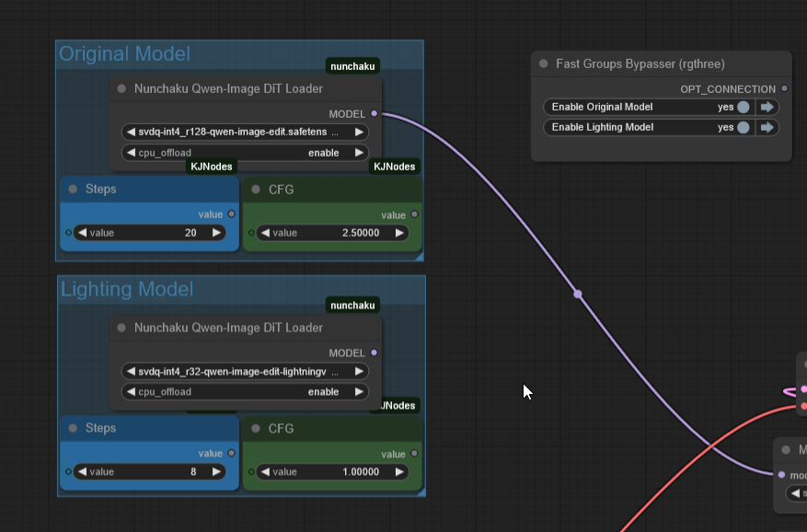Click value output slot of Lighting Model Steps
Viewport: 807px width, 532px height.
pyautogui.click(x=232, y=453)
